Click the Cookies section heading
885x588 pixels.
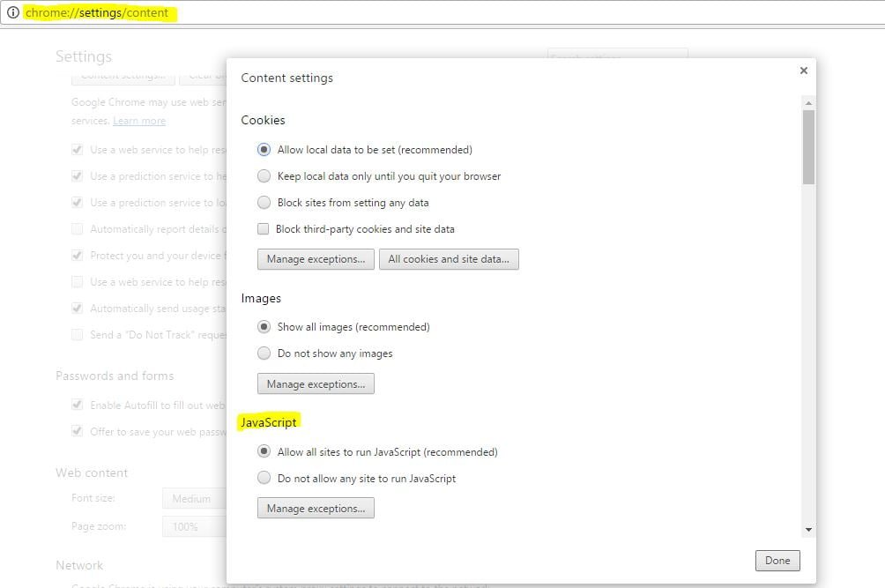tap(263, 120)
